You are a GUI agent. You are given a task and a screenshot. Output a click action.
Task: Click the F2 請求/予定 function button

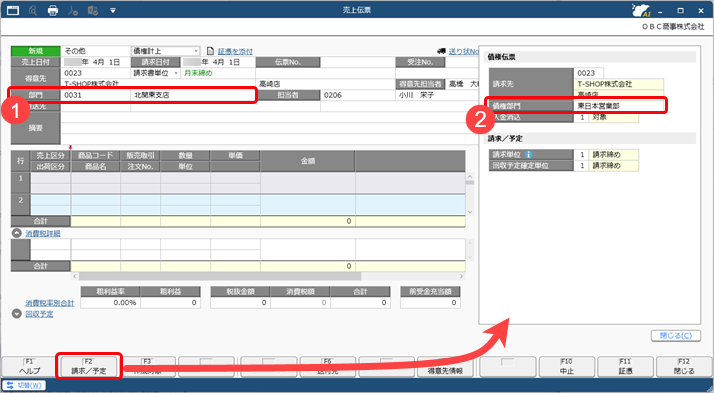point(89,367)
